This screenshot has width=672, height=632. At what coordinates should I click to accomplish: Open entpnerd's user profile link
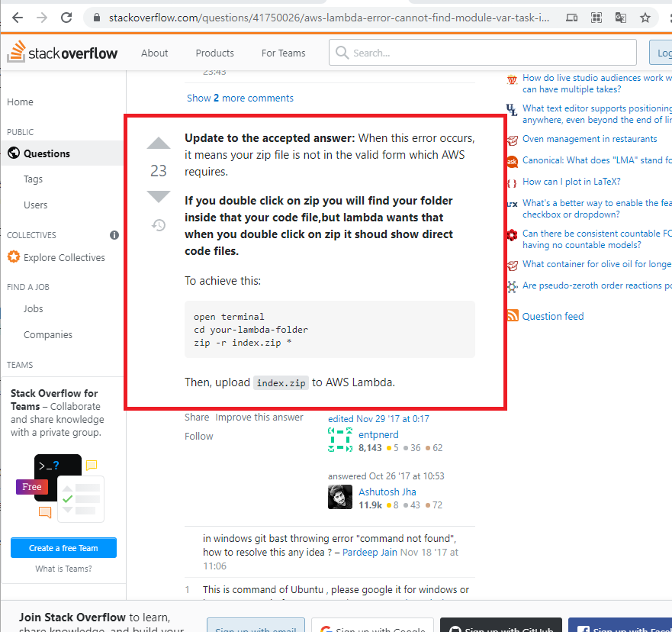pos(378,434)
